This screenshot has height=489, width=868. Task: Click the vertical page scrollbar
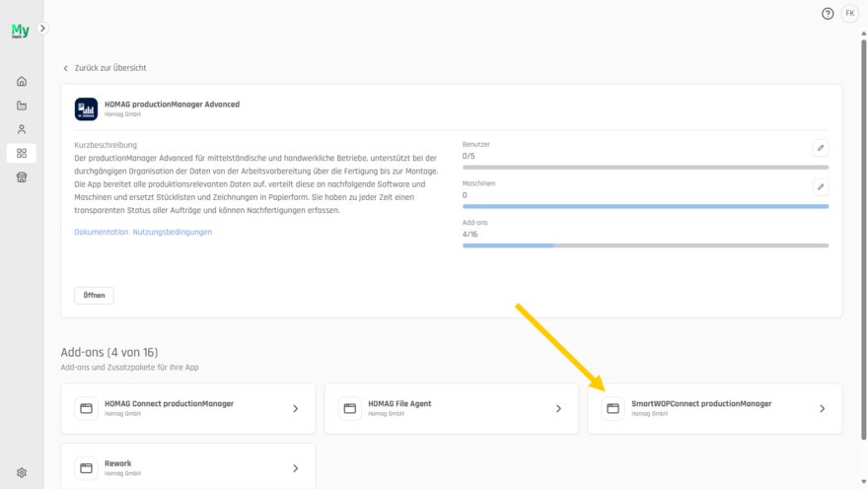point(864,239)
